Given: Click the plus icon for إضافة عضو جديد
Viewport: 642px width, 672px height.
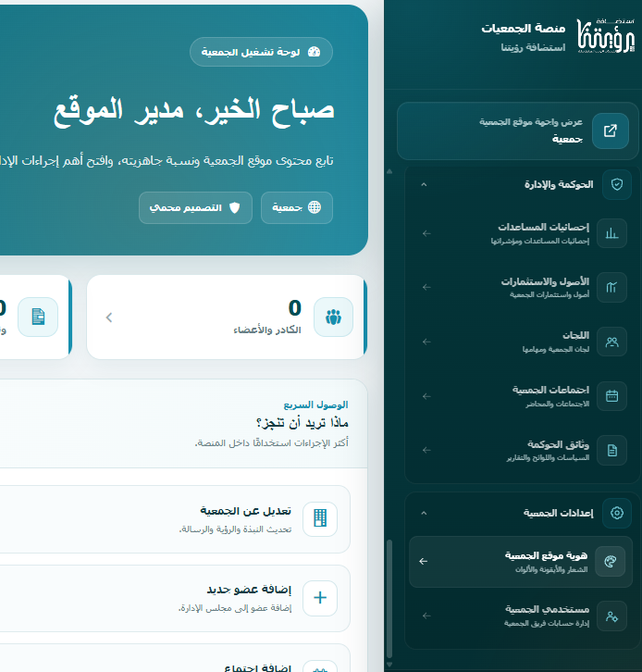Looking at the screenshot, I should pyautogui.click(x=320, y=598).
